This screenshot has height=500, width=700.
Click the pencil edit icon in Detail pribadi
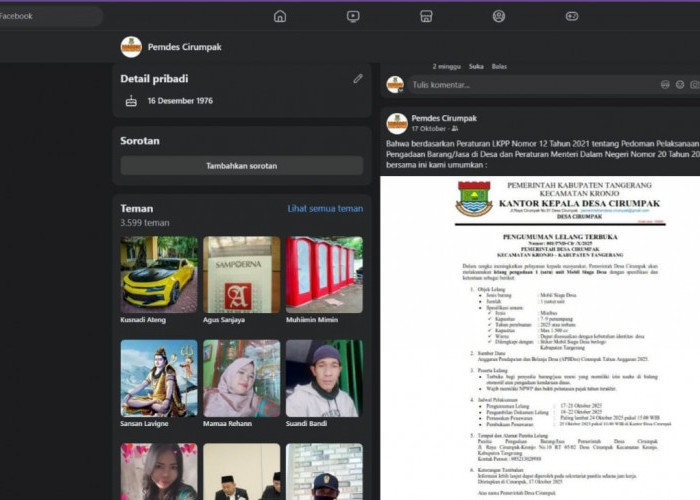[358, 78]
